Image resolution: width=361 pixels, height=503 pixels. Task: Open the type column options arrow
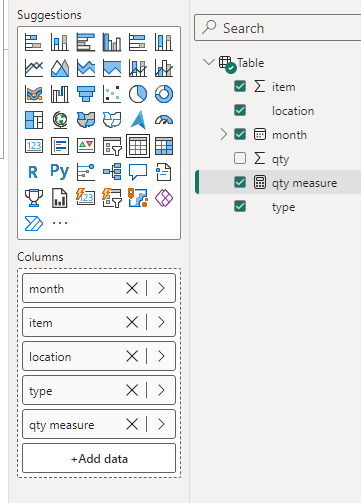[x=161, y=390]
